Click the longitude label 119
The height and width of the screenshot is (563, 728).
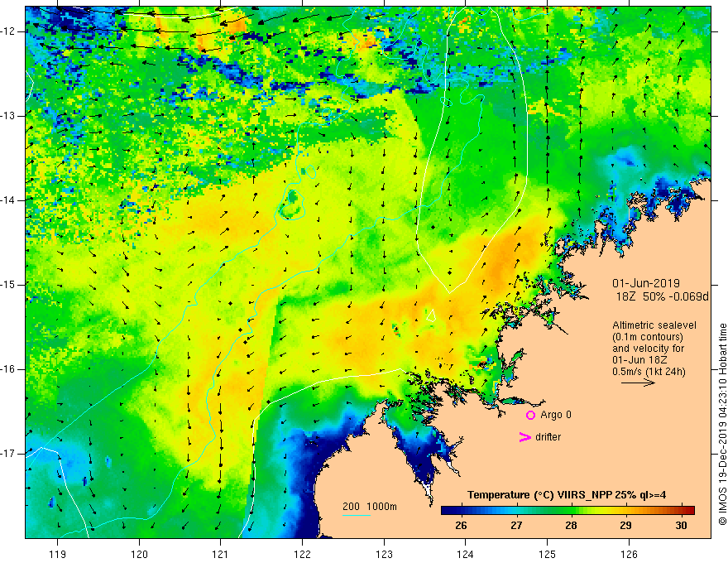tap(58, 554)
